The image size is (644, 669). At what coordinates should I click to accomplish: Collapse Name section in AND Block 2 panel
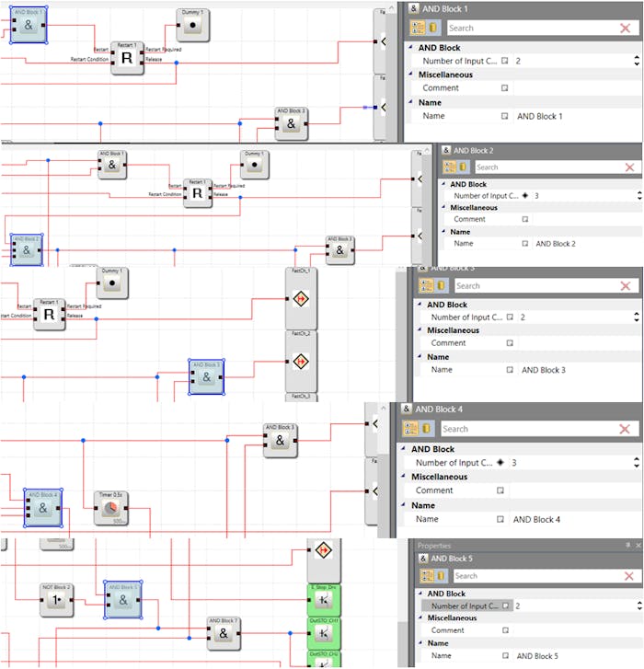point(443,231)
